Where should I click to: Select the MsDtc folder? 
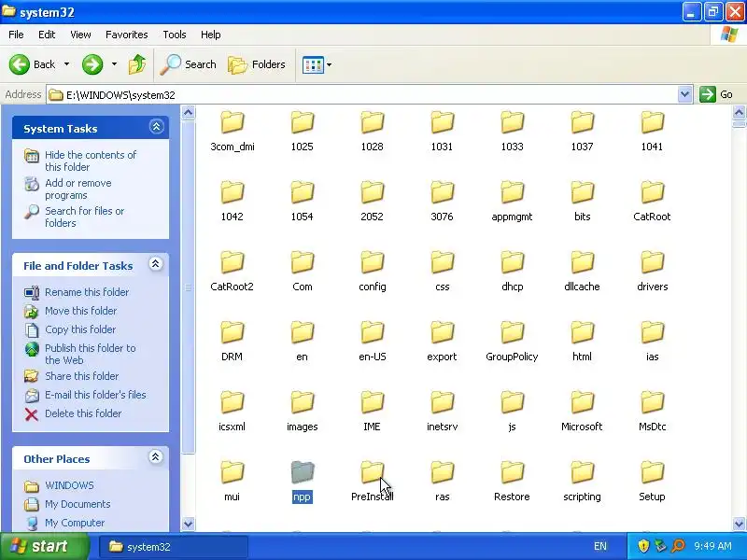click(652, 412)
